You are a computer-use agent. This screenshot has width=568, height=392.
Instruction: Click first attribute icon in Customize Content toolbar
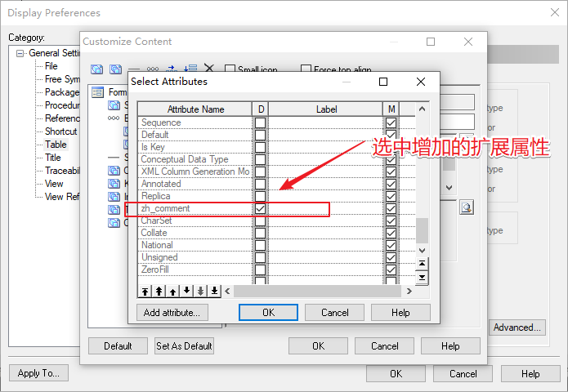(96, 69)
